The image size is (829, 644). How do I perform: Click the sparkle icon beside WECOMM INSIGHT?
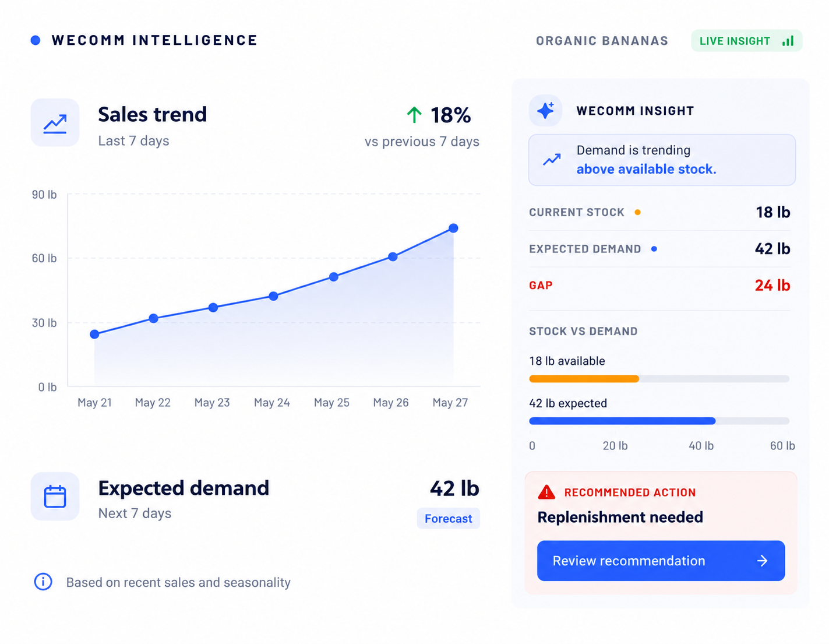point(545,110)
